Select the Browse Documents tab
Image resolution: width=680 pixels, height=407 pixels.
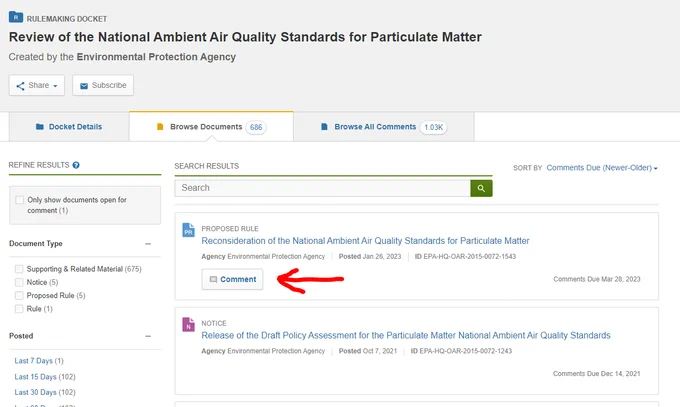coord(211,127)
